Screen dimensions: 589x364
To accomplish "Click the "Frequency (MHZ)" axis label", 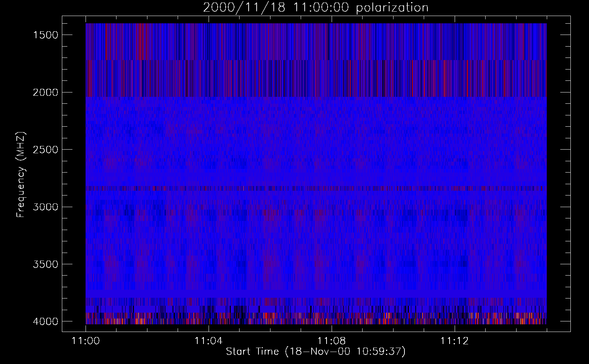I will pyautogui.click(x=20, y=175).
